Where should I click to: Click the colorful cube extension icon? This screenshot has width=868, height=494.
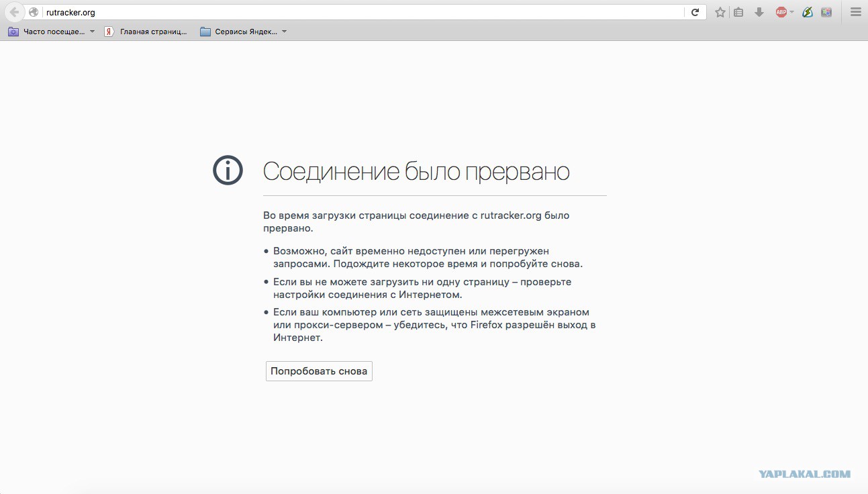coord(826,12)
